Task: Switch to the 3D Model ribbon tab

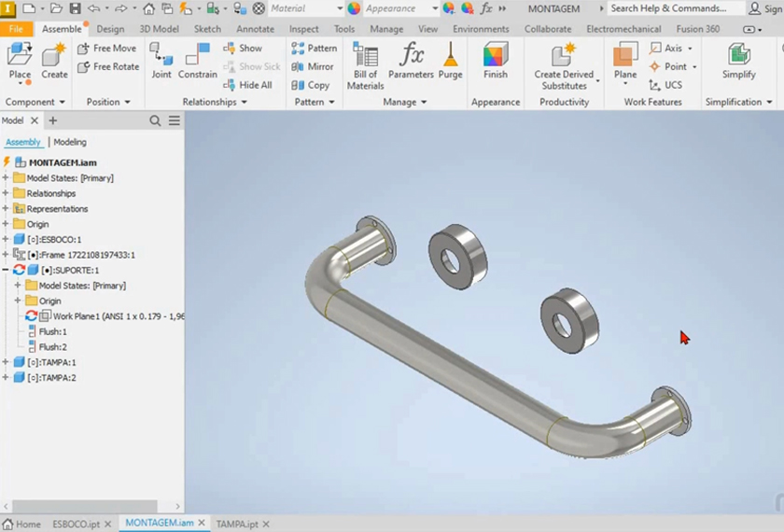Action: 159,29
